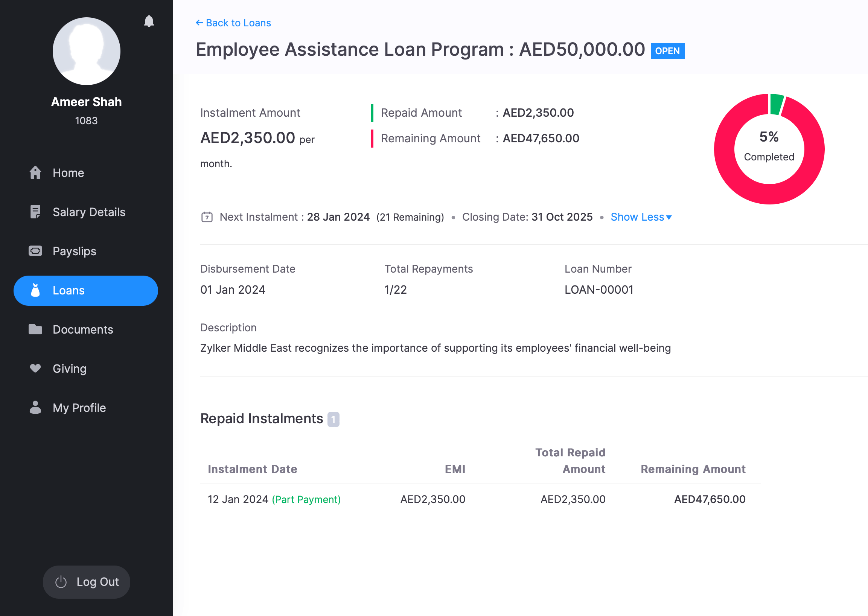This screenshot has height=616, width=868.
Task: Click the Giving heart icon
Action: pyautogui.click(x=35, y=368)
